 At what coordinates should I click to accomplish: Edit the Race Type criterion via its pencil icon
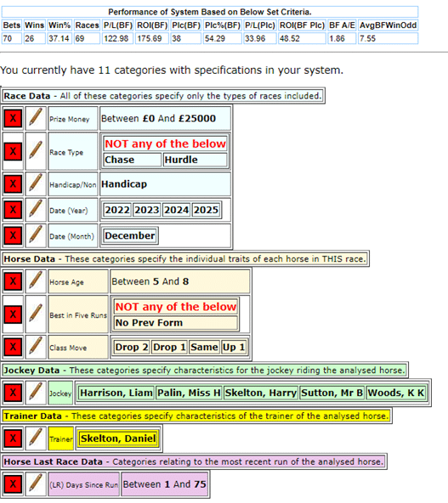tap(36, 151)
